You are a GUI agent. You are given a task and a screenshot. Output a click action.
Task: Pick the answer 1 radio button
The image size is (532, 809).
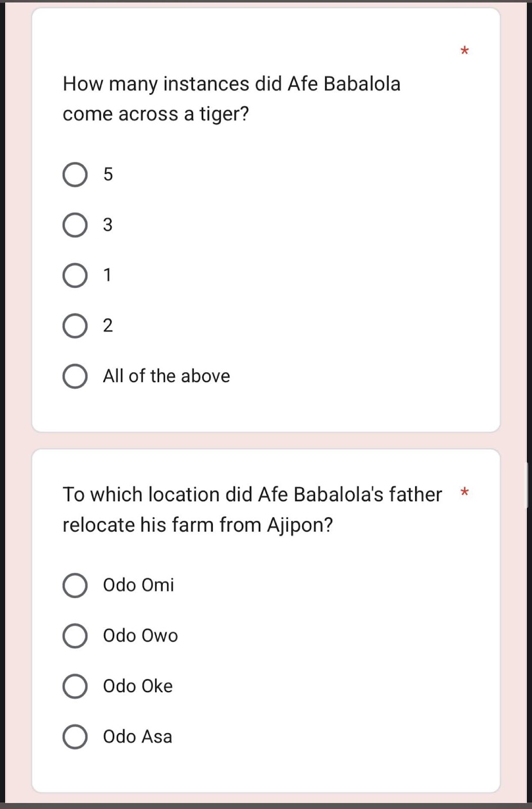pyautogui.click(x=75, y=276)
